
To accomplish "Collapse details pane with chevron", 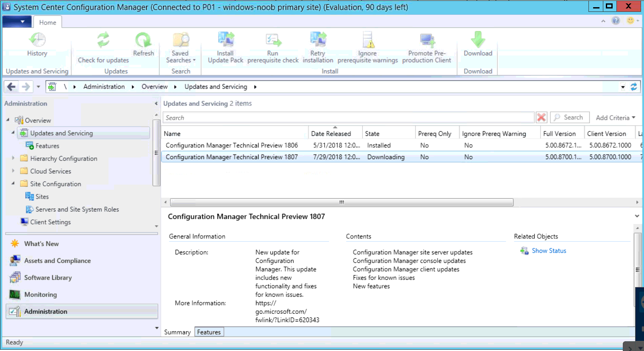I will pos(637,216).
